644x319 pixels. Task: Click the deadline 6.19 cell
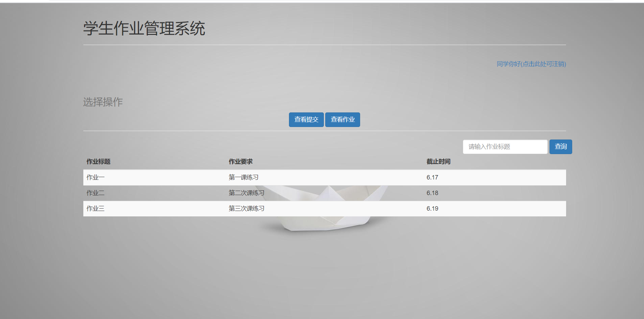432,208
